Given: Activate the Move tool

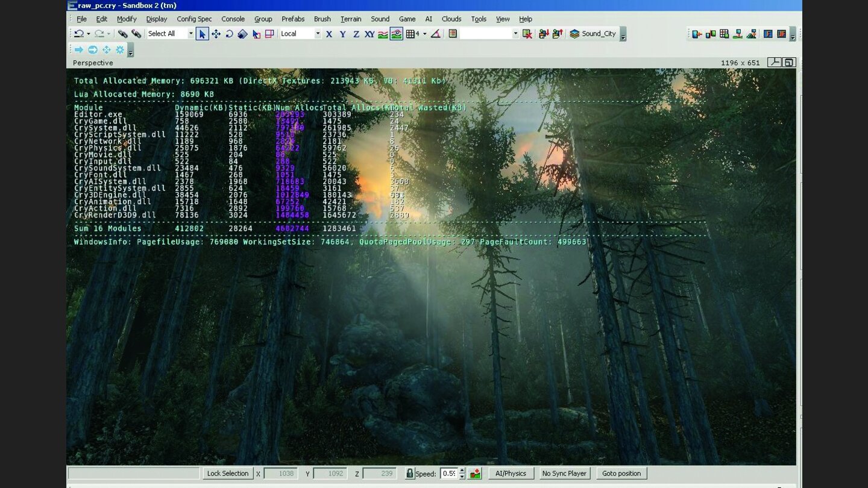Looking at the screenshot, I should [216, 34].
